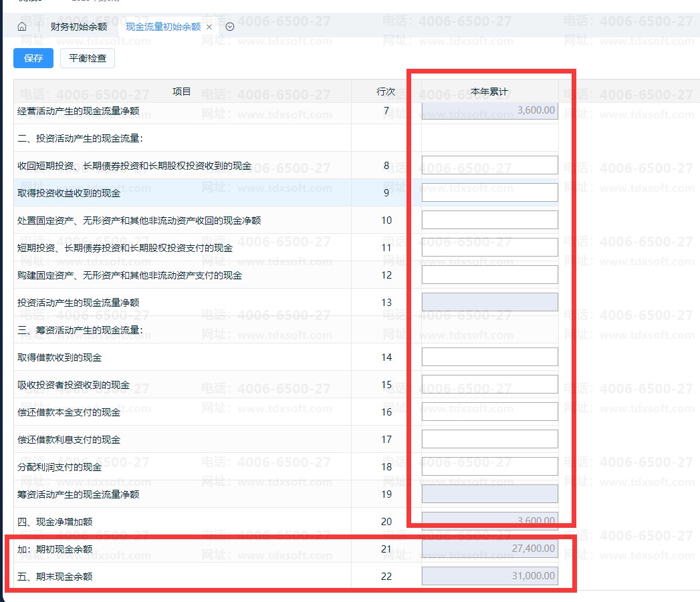The image size is (700, 602).
Task: Click 偿还借款本金支付的现金 input field
Action: (489, 412)
